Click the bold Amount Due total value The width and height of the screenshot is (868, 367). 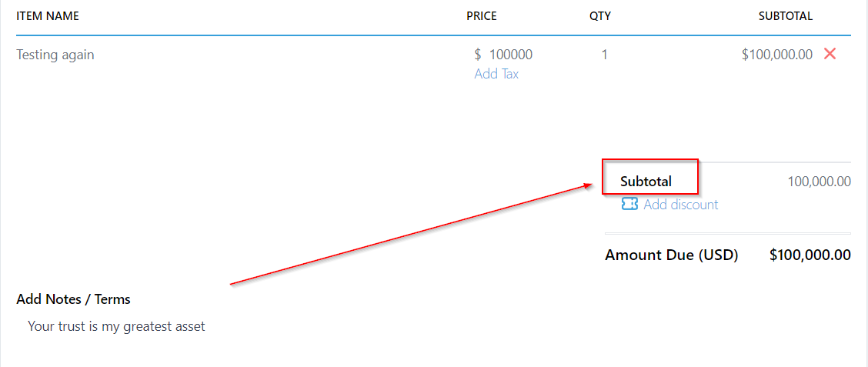pyautogui.click(x=810, y=255)
